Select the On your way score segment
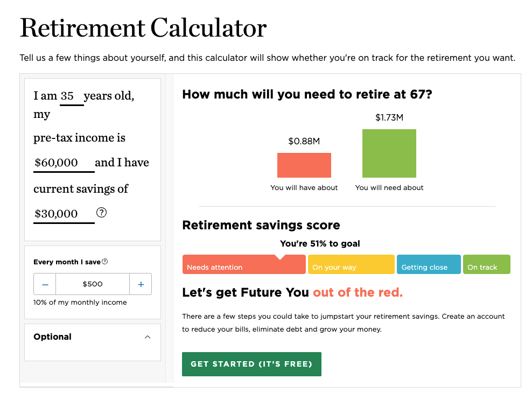The height and width of the screenshot is (400, 532). pyautogui.click(x=351, y=265)
